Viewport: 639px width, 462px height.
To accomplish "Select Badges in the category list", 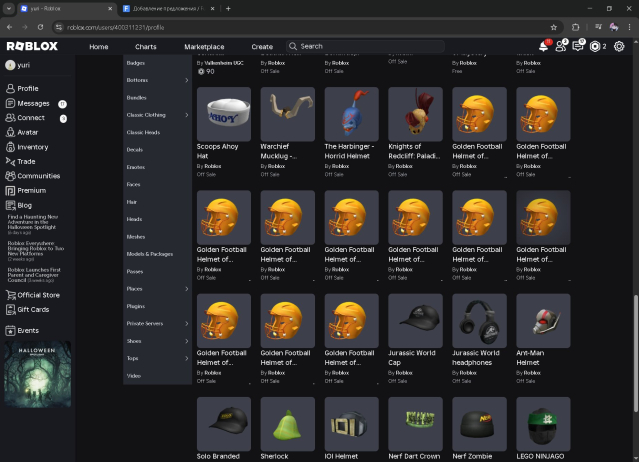I will click(136, 63).
